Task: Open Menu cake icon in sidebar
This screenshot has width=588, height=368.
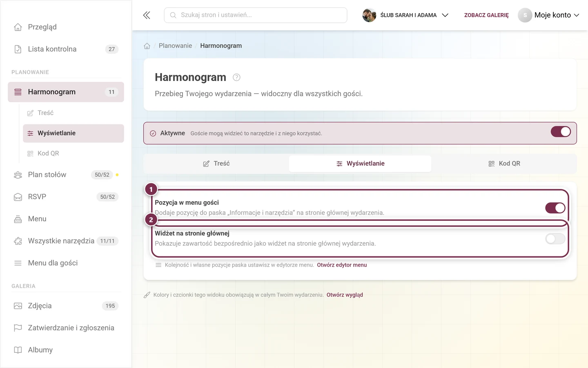Action: point(66,219)
